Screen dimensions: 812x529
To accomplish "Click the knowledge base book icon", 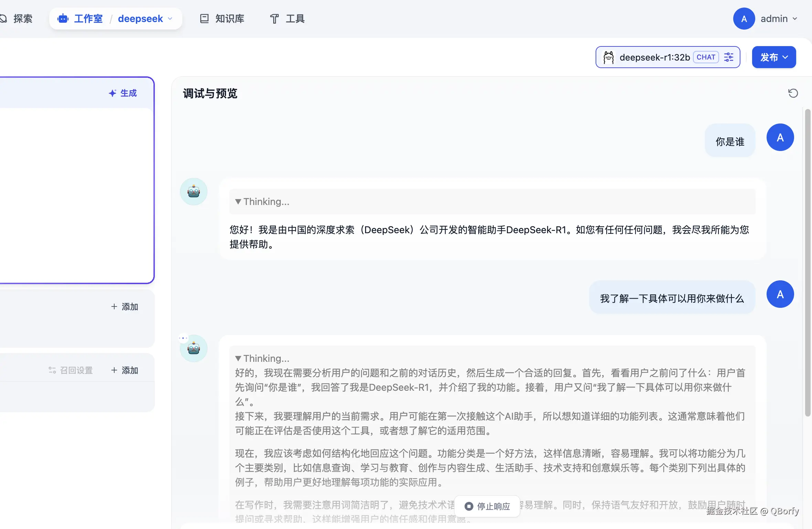I will pos(204,19).
